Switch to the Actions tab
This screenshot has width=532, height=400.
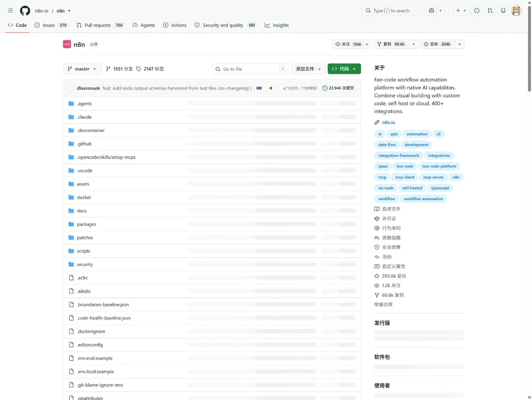click(x=175, y=25)
